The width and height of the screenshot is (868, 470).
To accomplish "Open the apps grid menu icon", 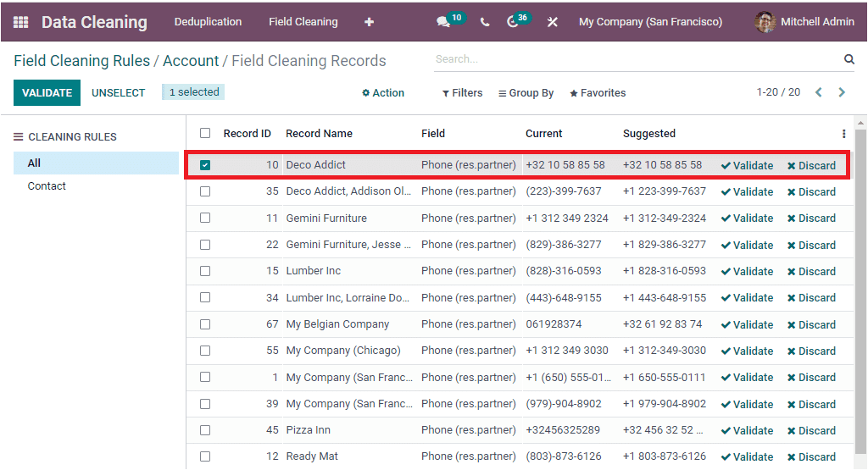I will point(20,22).
